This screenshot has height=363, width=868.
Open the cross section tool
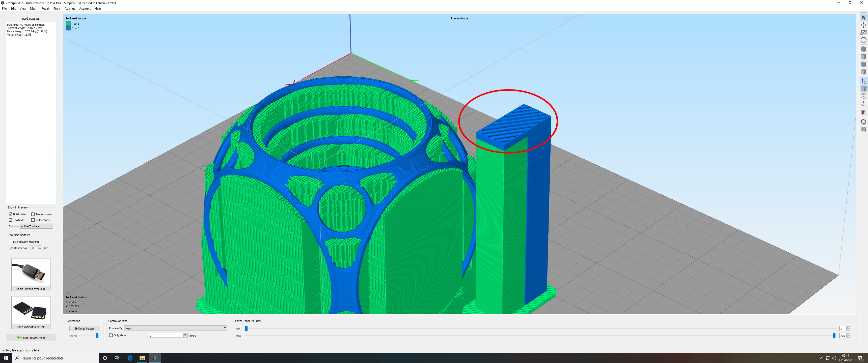863,112
